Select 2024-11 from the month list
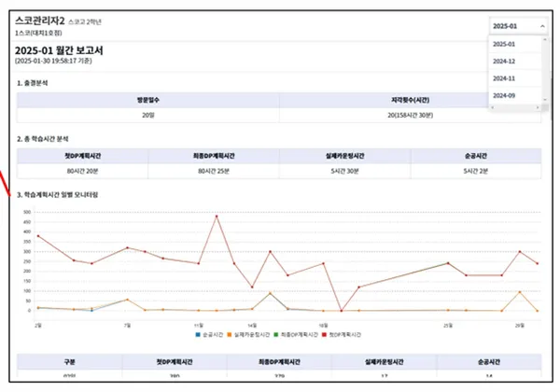The image size is (560, 392). pyautogui.click(x=514, y=78)
